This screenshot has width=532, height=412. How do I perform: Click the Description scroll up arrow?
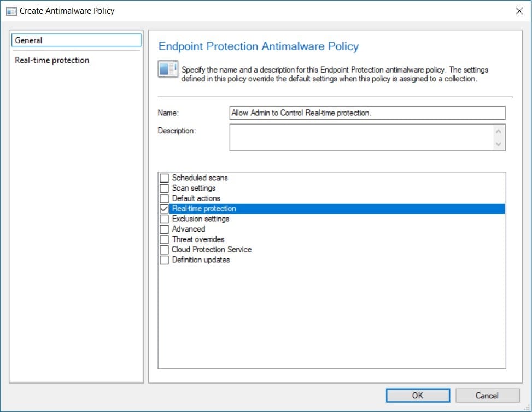[498, 131]
